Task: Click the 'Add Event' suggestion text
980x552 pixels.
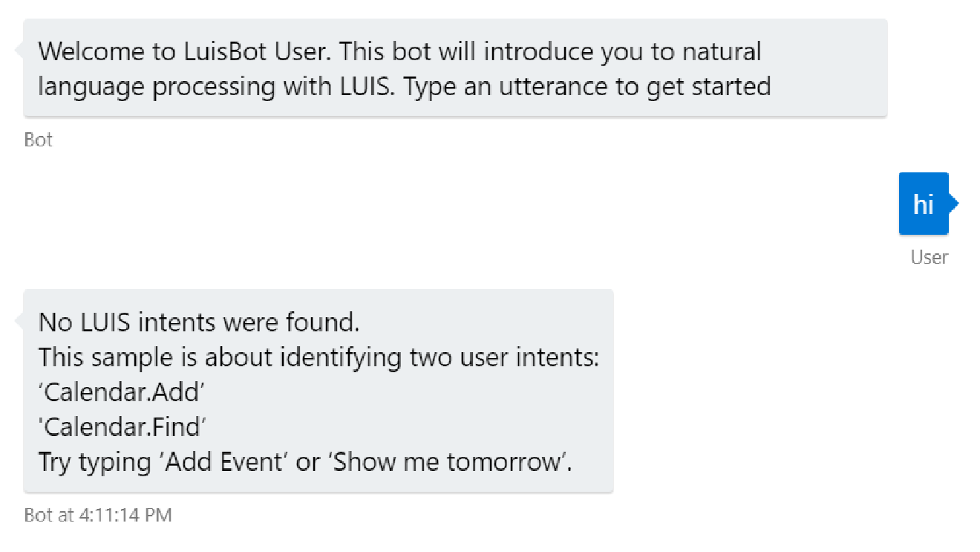Action: coord(225,462)
